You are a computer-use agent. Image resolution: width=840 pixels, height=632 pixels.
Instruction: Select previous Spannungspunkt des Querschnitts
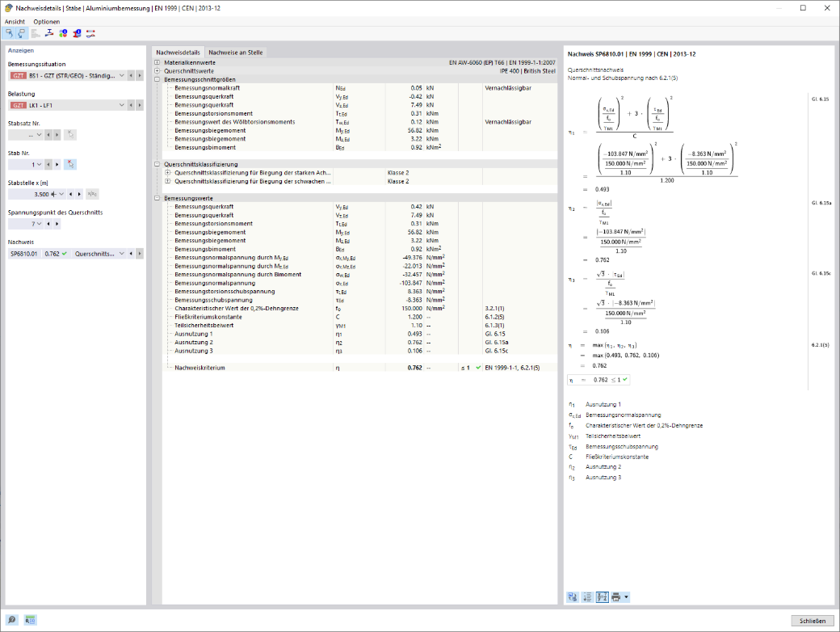(48, 224)
